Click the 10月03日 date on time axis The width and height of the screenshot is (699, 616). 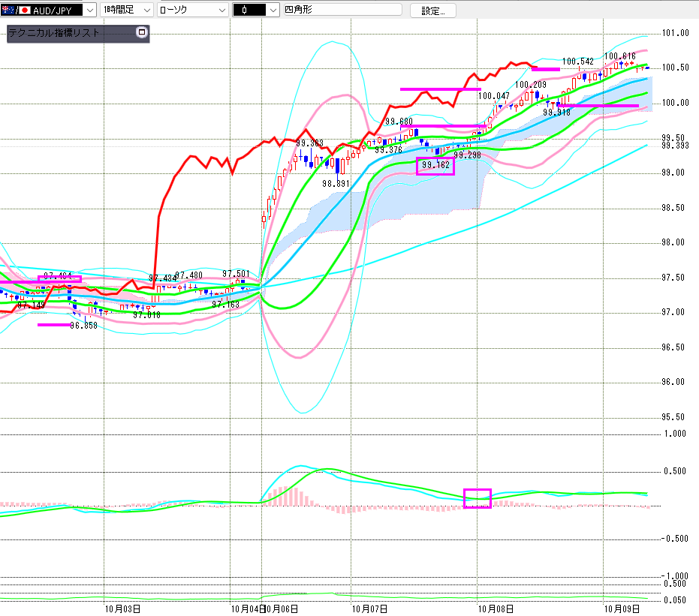pyautogui.click(x=122, y=608)
